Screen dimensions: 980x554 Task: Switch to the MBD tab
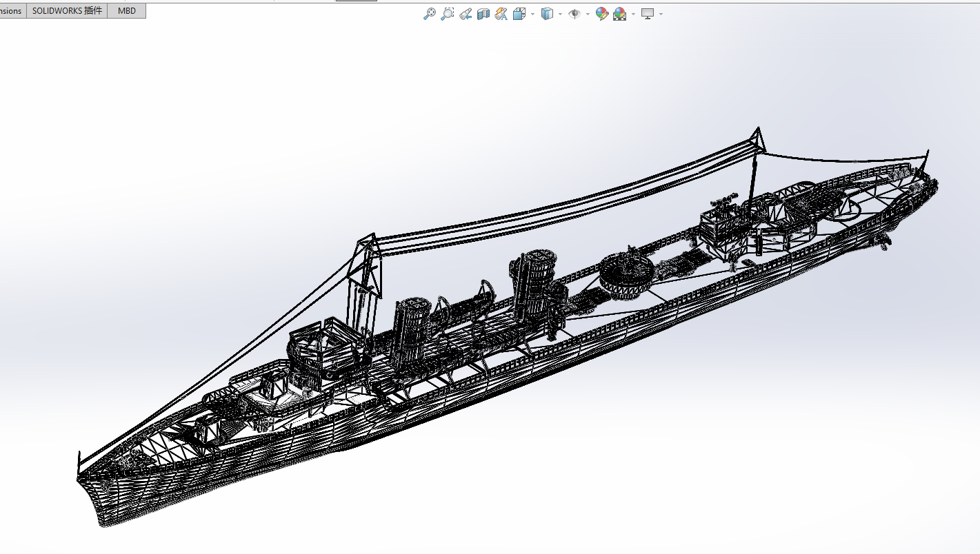click(127, 11)
